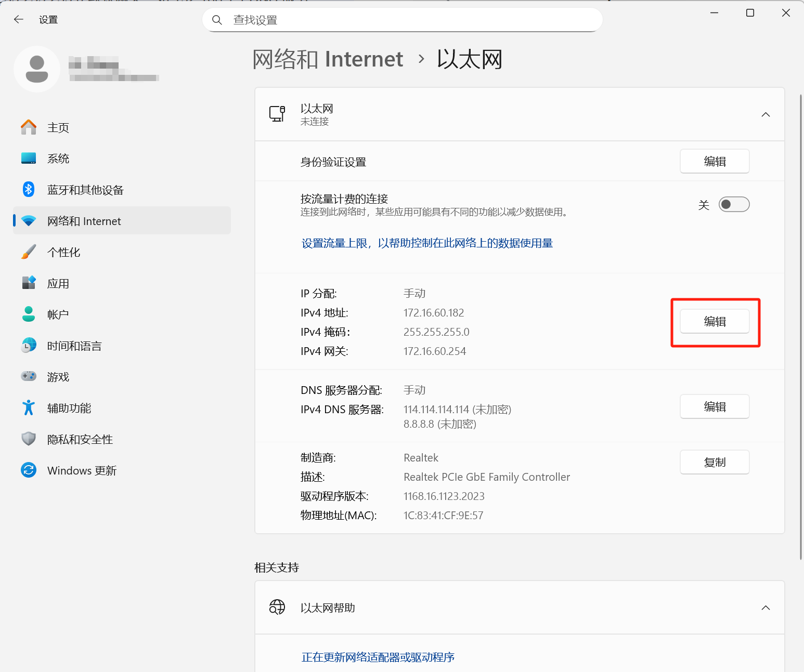This screenshot has height=672, width=804.
Task: Edit the DNS server assignment
Action: click(715, 407)
